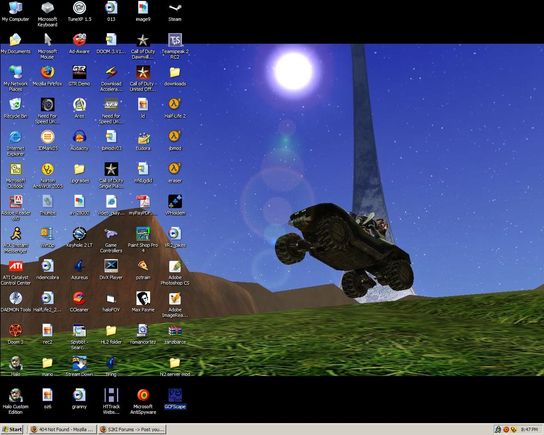Launch Download Accelerator desktop shortcut
Viewport: 544px width, 435px height.
(x=111, y=78)
